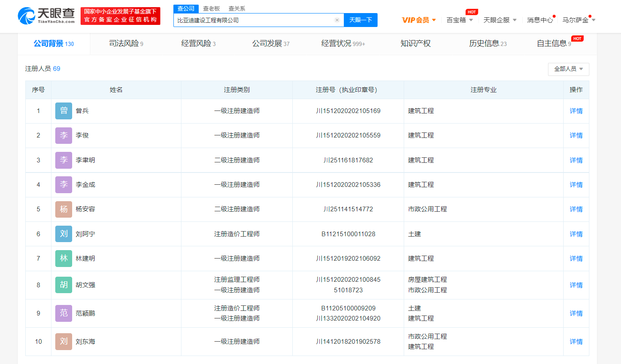
Task: Expand the VIP会员 menu
Action: (x=419, y=20)
